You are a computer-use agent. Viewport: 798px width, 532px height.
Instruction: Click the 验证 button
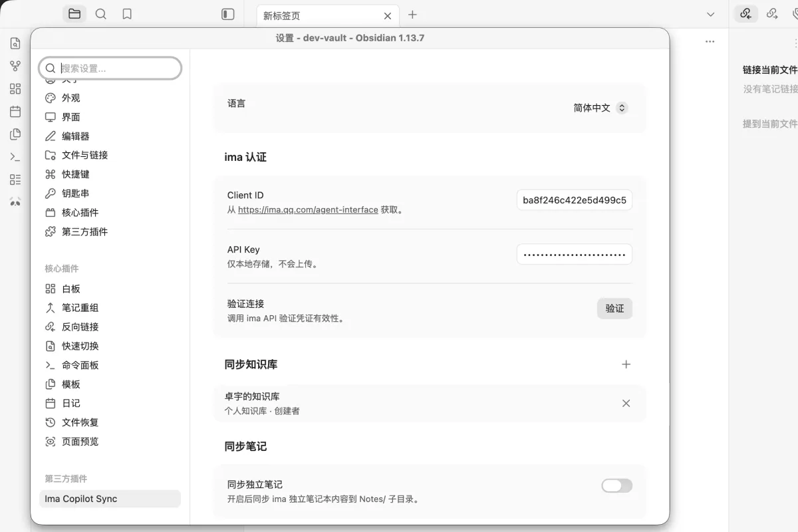point(614,309)
